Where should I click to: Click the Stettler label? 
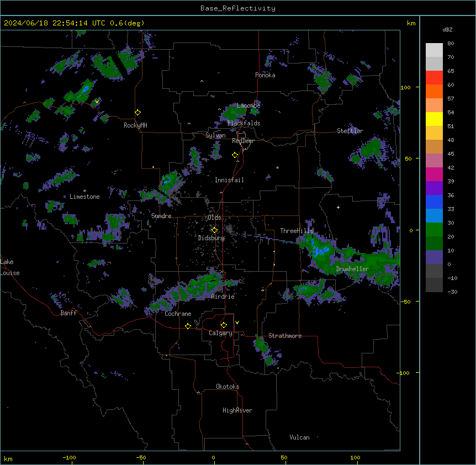click(350, 131)
